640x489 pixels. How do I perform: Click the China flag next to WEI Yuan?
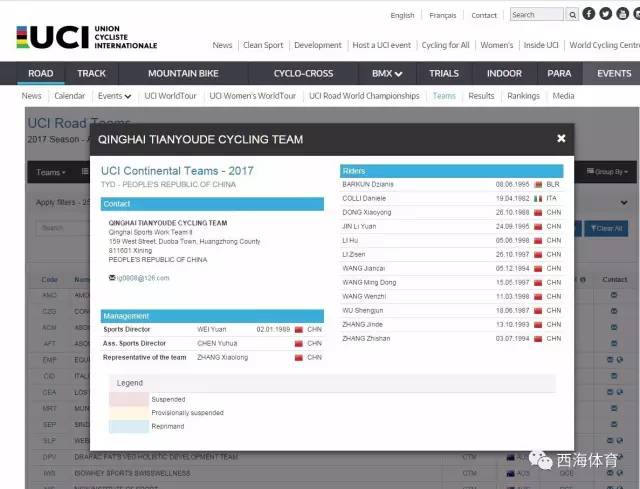tap(299, 329)
